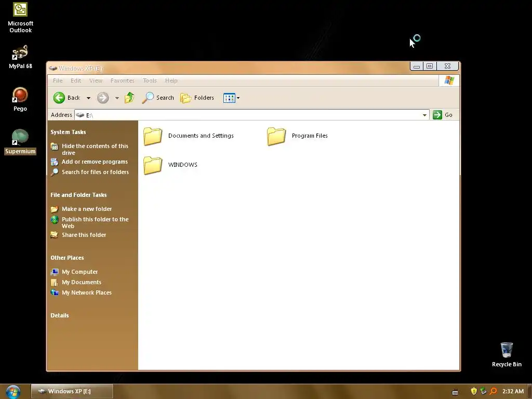Open My Network Places link
This screenshot has width=532, height=399.
pyautogui.click(x=87, y=292)
